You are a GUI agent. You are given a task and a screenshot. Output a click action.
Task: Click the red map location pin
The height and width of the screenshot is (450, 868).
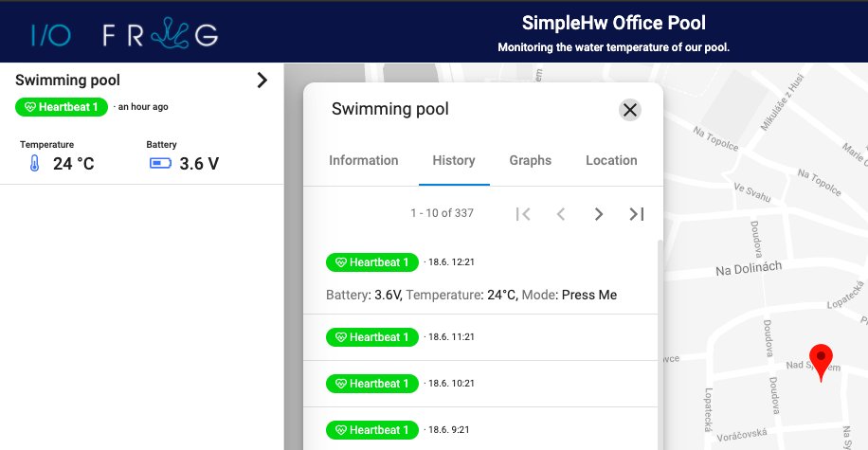821,363
